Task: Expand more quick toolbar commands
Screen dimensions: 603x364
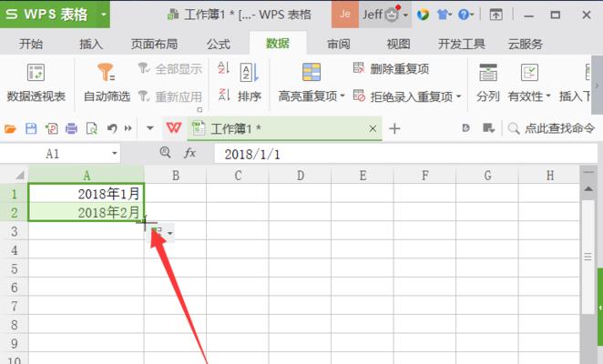Action: (x=128, y=128)
